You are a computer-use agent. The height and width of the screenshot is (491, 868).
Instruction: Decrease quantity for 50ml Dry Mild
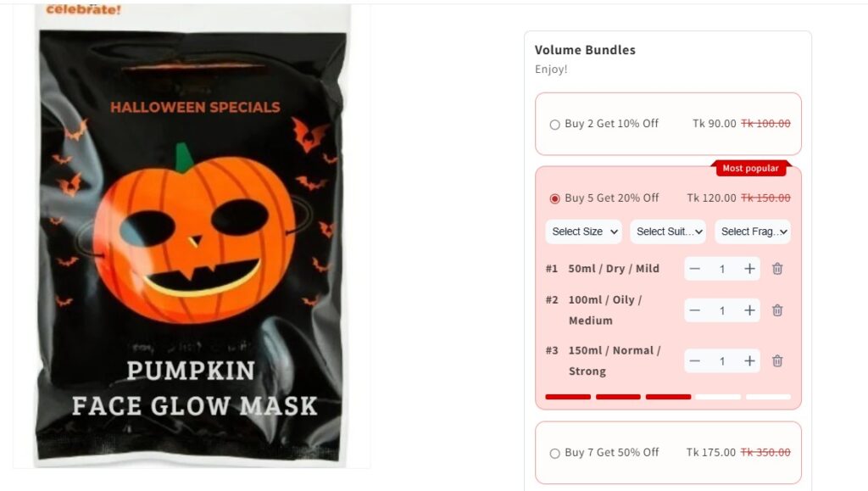tap(695, 269)
